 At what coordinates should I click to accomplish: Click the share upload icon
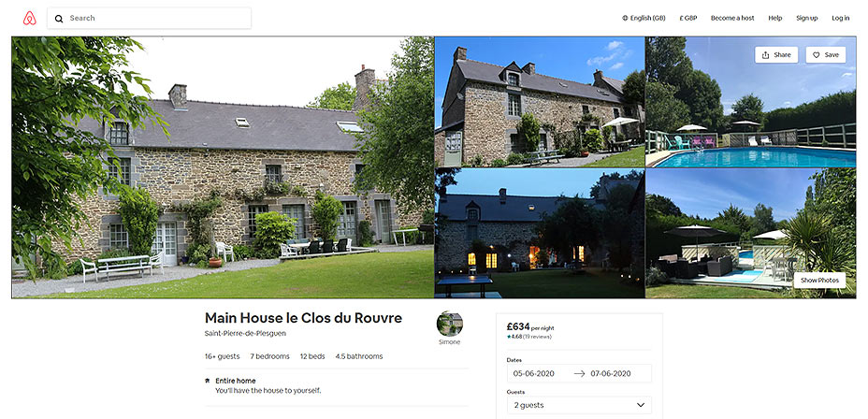tap(766, 55)
